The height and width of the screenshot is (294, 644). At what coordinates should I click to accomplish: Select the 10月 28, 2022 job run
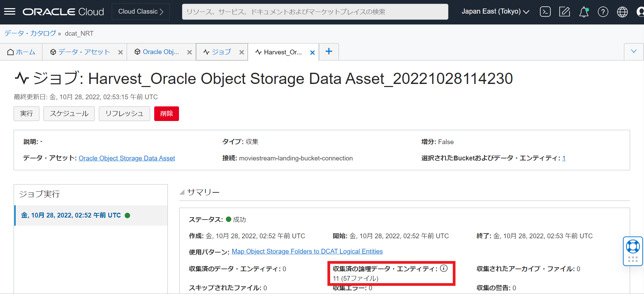click(71, 215)
